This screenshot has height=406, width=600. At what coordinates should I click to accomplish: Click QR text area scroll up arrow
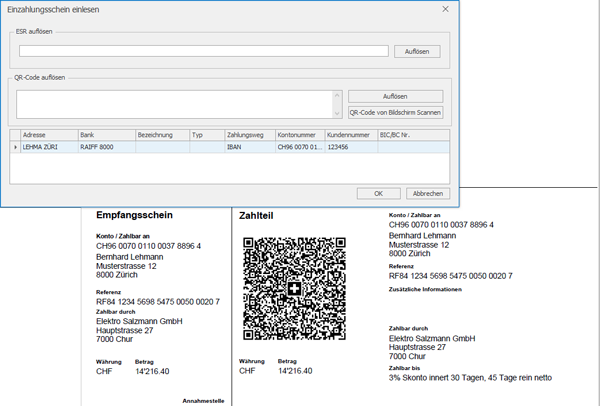point(337,95)
